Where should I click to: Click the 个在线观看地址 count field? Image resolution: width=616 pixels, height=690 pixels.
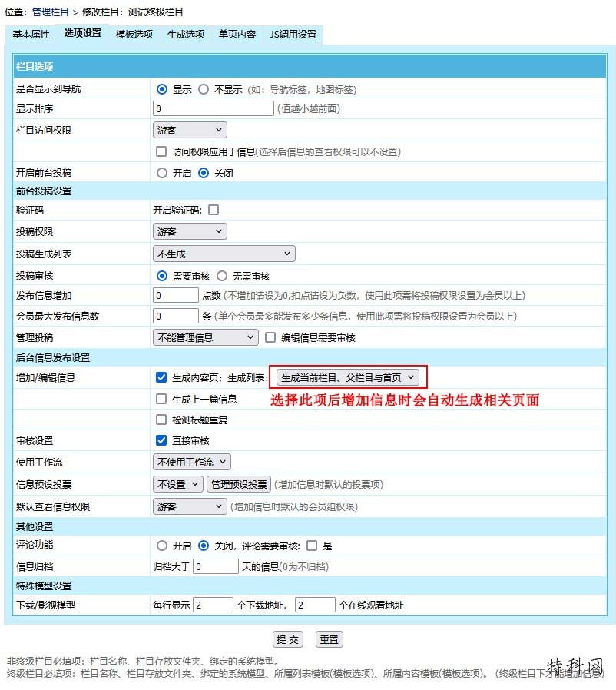(x=315, y=605)
